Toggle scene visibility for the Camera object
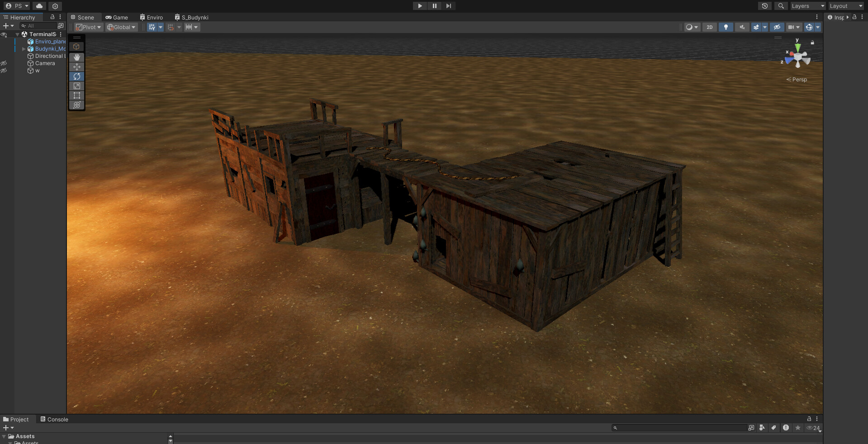Image resolution: width=868 pixels, height=444 pixels. pos(4,63)
